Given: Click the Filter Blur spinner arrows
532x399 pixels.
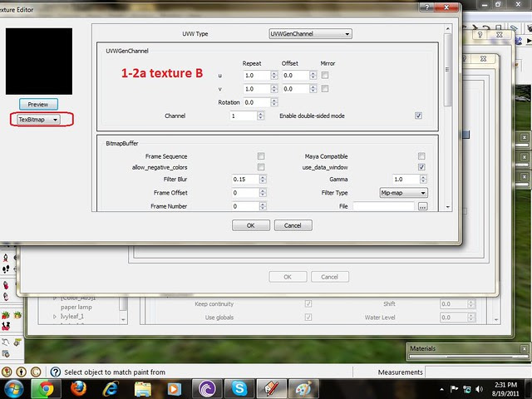Looking at the screenshot, I should pos(263,180).
